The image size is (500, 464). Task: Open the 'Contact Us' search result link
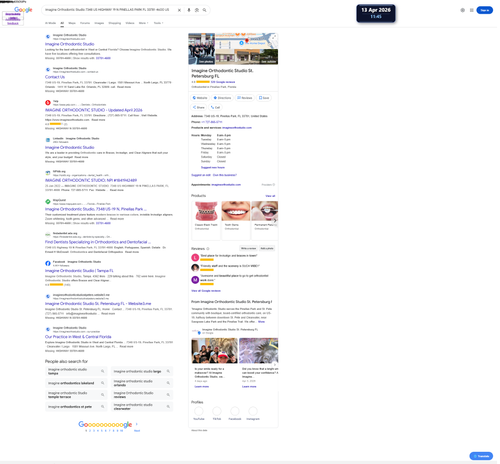(55, 77)
